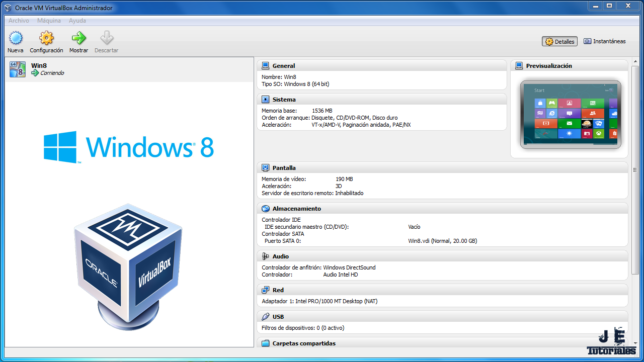Click the '3D' acceleration value
The image size is (644, 362).
339,186
